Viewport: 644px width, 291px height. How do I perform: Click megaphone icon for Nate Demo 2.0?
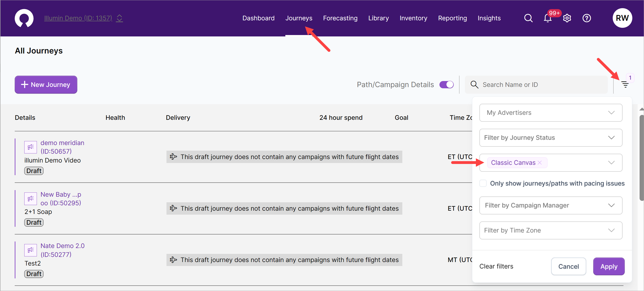(x=31, y=250)
